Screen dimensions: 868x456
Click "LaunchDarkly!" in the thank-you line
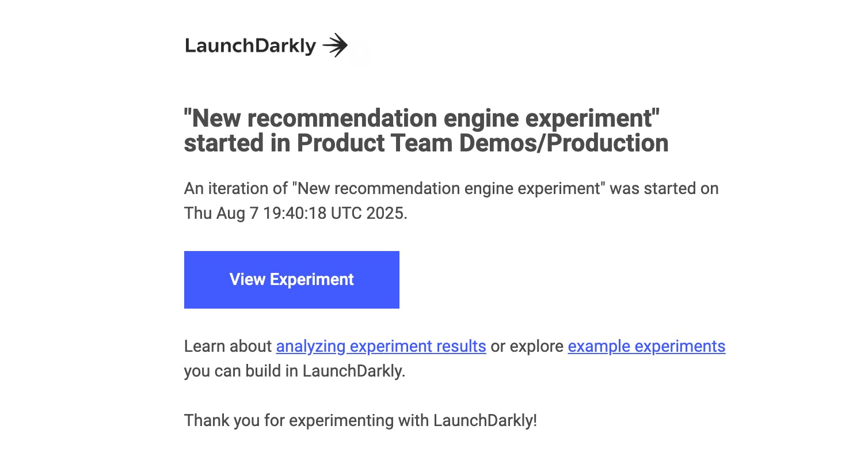485,420
